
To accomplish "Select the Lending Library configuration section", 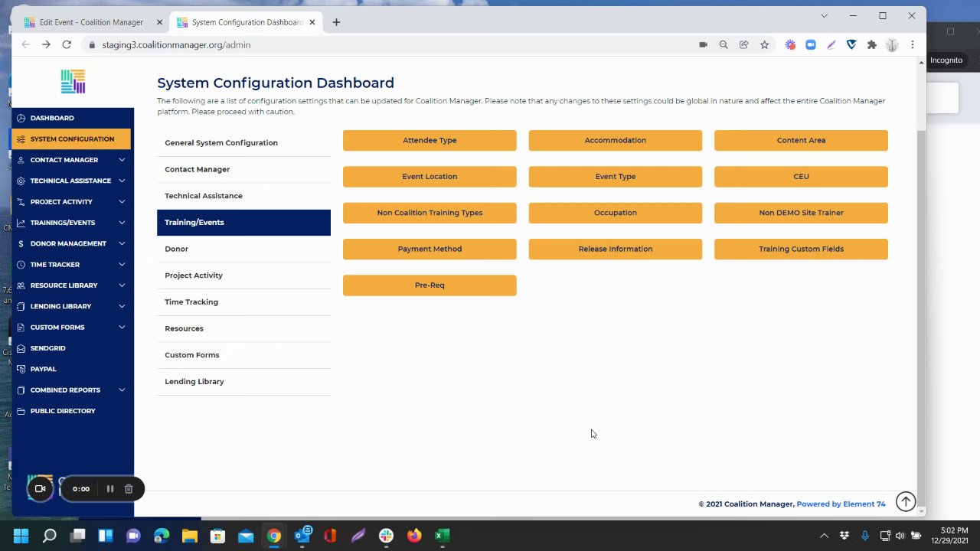I will [x=243, y=382].
